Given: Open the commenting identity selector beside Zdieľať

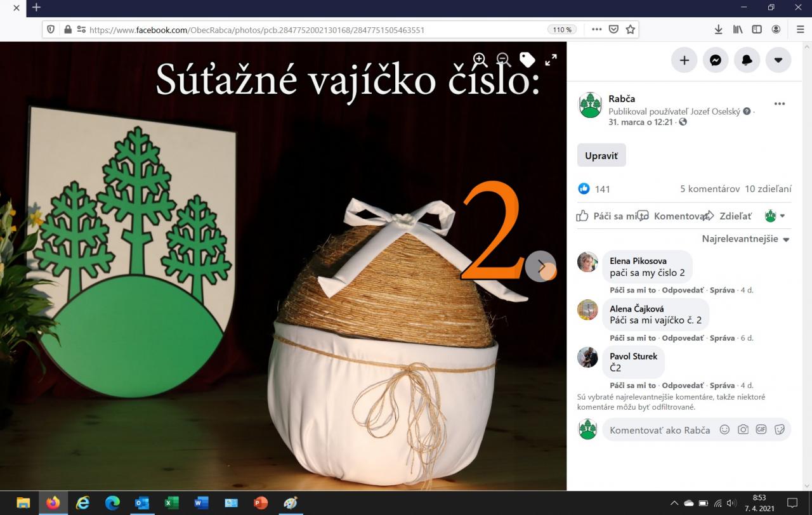Looking at the screenshot, I should tap(775, 216).
